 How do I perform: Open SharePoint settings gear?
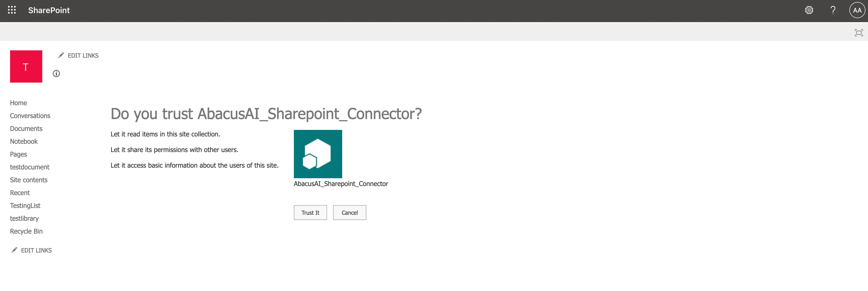[809, 10]
